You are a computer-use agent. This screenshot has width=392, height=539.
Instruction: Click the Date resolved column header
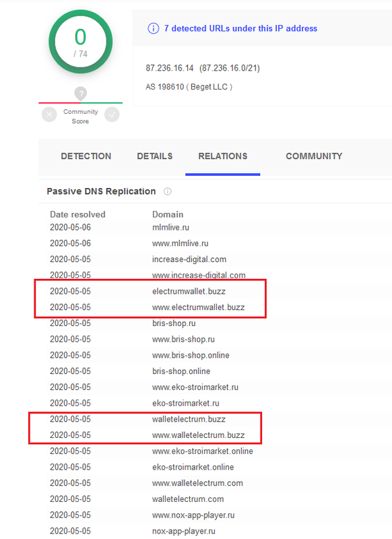[x=77, y=214]
